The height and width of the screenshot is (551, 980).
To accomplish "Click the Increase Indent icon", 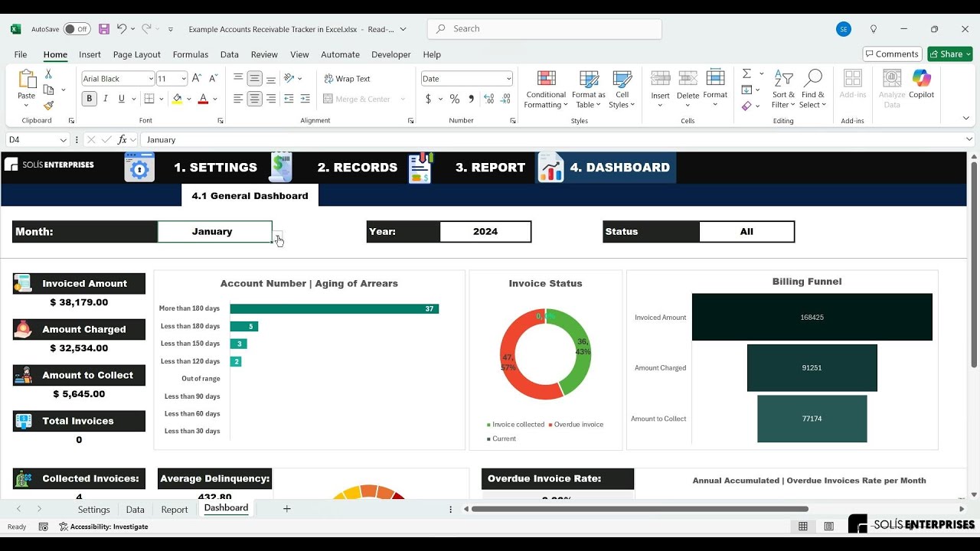I will tap(305, 99).
